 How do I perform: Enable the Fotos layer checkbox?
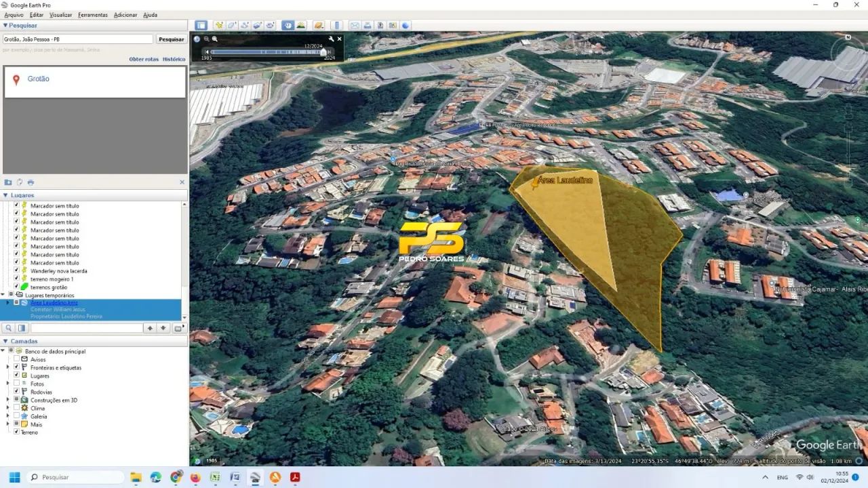[x=16, y=384]
